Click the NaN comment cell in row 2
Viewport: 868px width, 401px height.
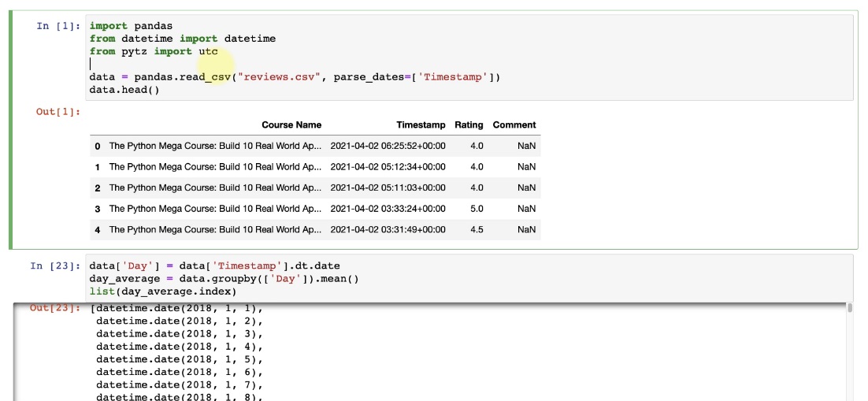pos(526,188)
